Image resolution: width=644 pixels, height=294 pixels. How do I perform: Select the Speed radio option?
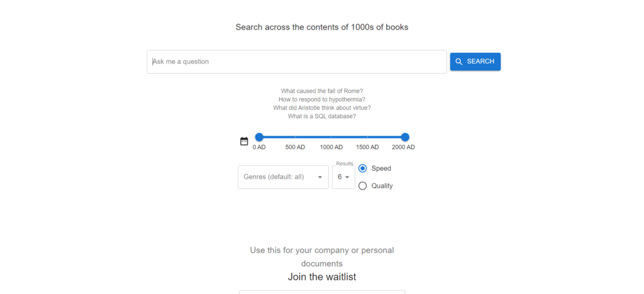pyautogui.click(x=363, y=168)
